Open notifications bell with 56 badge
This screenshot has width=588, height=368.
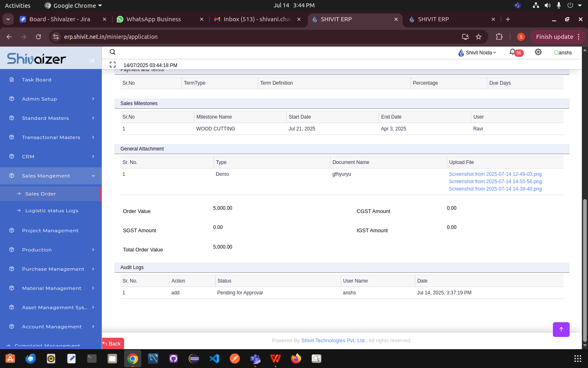coord(512,52)
